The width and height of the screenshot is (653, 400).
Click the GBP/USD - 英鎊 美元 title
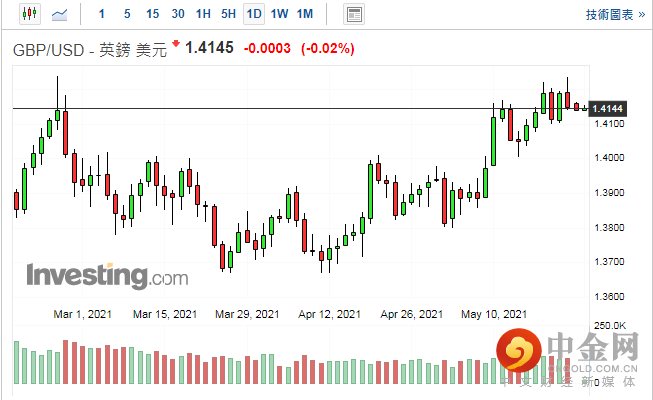(90, 50)
